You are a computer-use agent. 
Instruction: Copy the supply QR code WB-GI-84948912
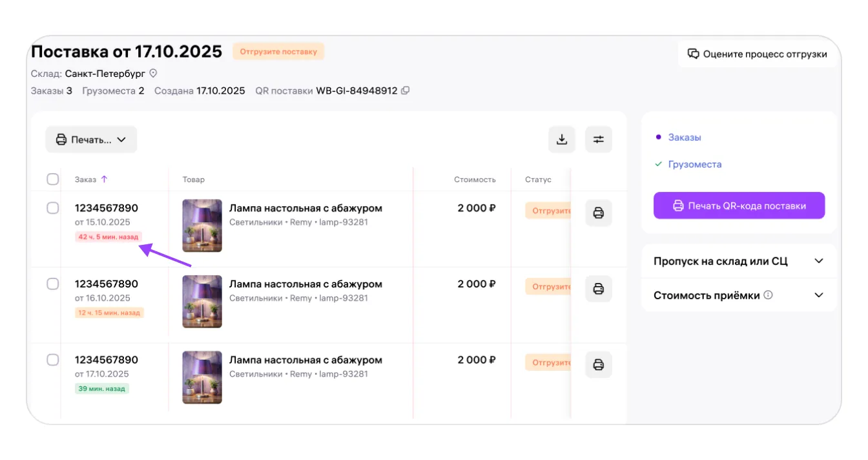[405, 91]
